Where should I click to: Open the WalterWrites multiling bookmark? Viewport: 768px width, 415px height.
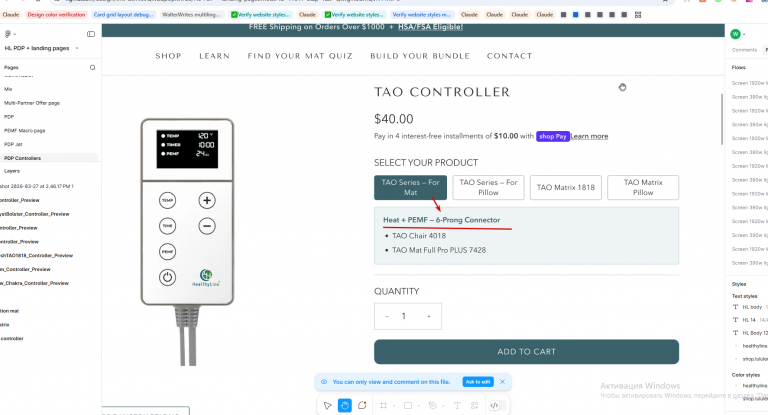[x=191, y=15]
